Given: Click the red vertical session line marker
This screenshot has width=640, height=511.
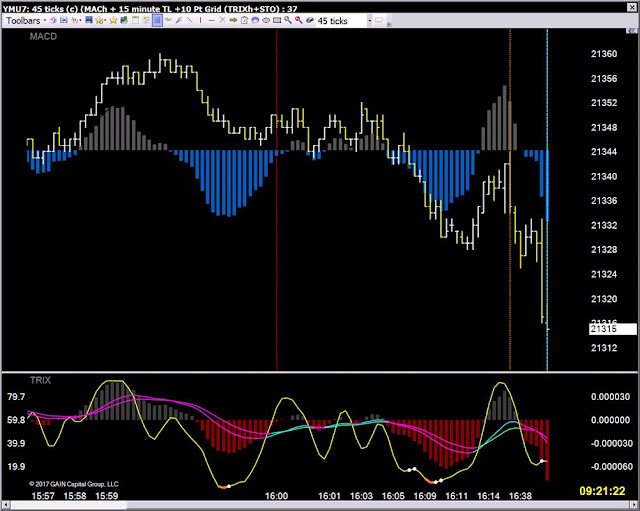Looking at the screenshot, I should coord(277,199).
